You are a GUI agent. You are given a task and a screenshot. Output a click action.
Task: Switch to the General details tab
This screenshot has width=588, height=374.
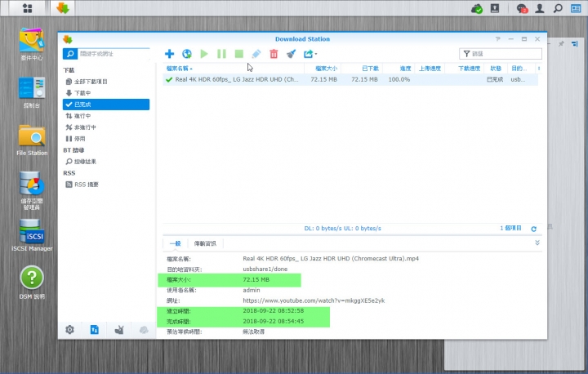[175, 243]
